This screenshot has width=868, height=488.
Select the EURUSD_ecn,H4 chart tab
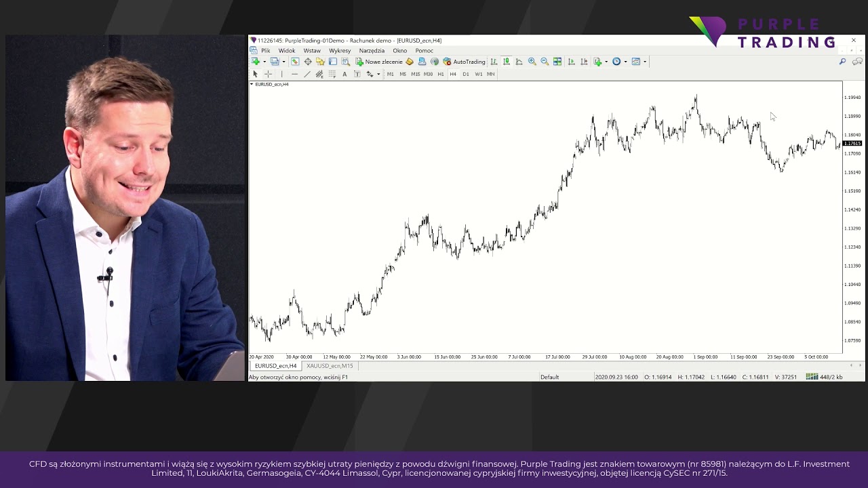coord(275,366)
